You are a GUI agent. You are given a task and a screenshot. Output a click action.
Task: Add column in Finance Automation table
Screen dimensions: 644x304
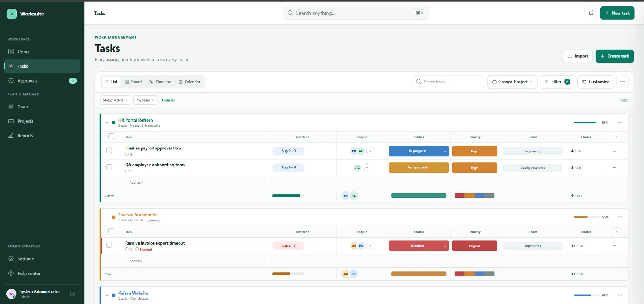point(617,232)
